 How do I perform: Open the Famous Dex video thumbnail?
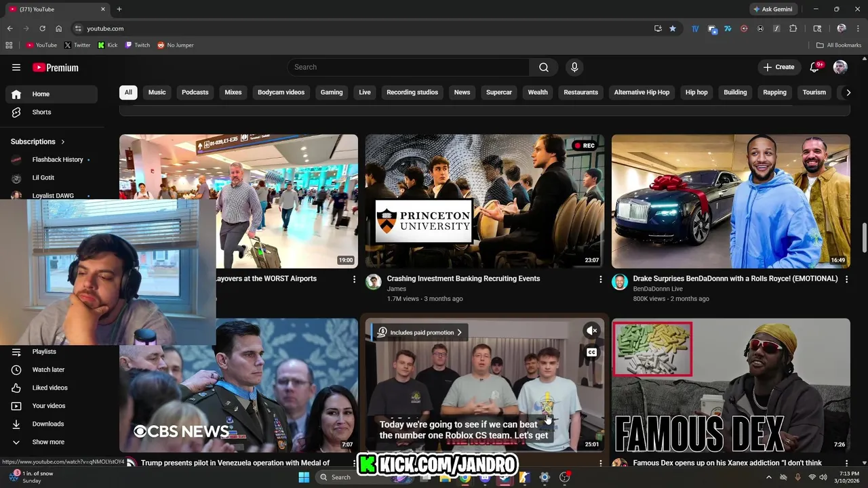[731, 386]
